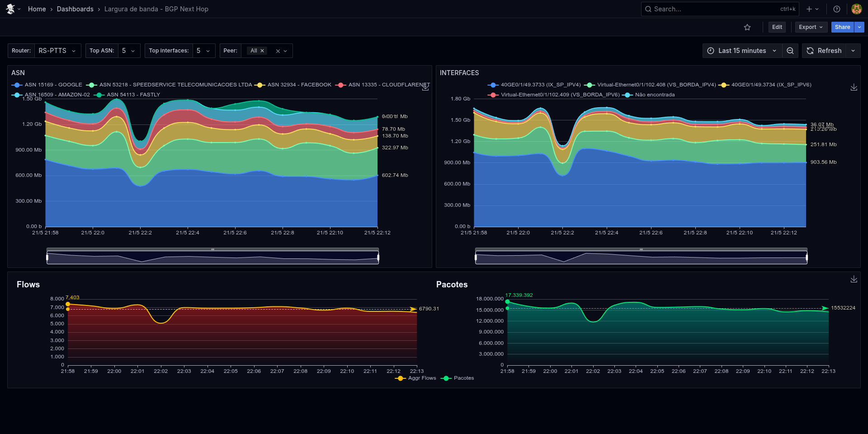Click the plus add-new icon
This screenshot has height=434, width=868.
click(809, 9)
